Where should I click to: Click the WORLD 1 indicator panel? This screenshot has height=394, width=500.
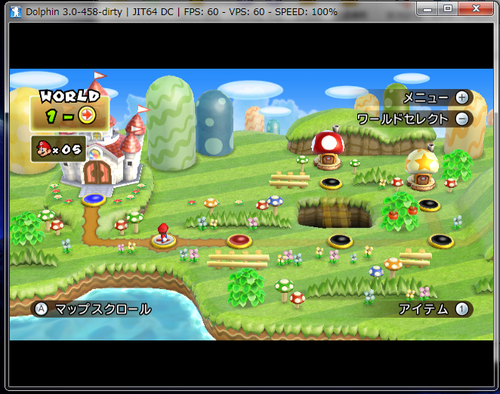pos(70,111)
